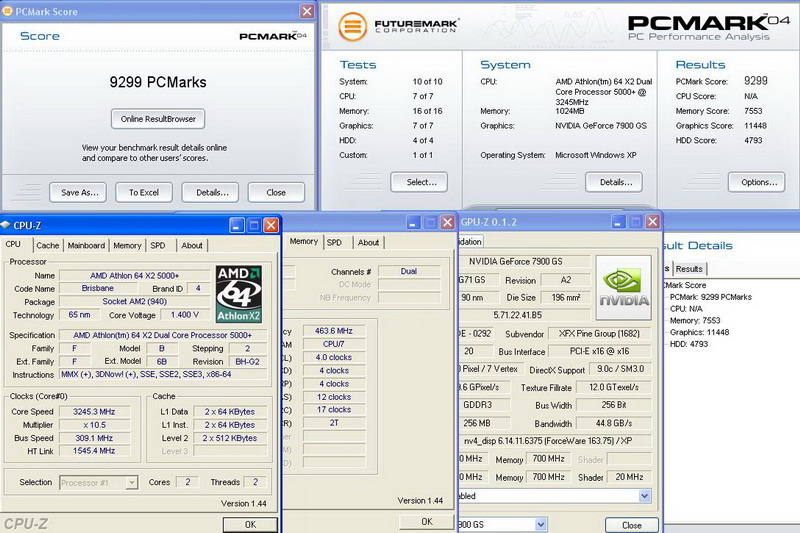Click OK in the CPU-Z Memory window

427,521
